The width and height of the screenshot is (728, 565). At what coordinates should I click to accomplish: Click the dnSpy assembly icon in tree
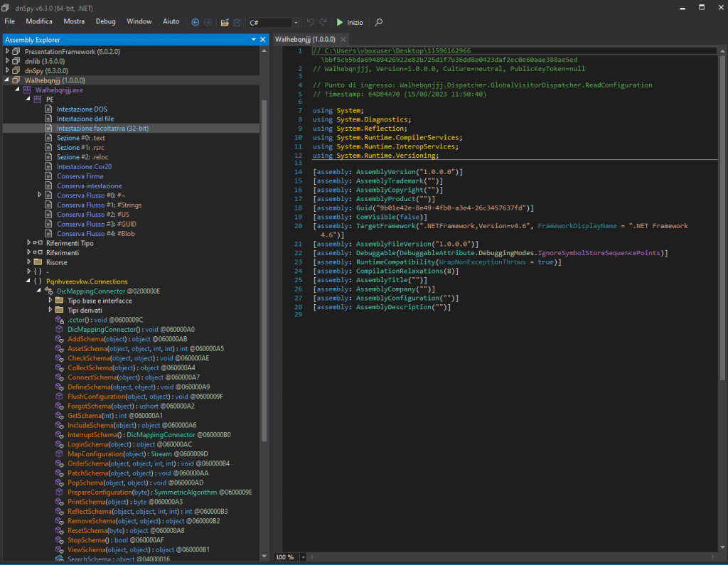(x=17, y=71)
